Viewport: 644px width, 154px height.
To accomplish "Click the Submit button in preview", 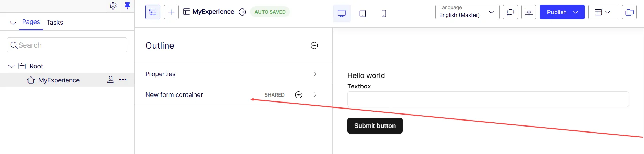I will tap(375, 126).
